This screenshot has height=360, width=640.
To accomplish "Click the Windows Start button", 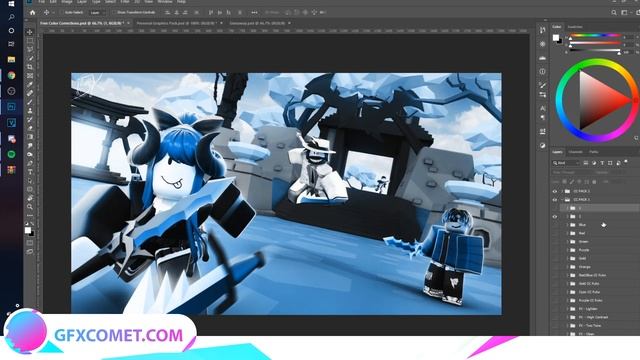I will click(11, 4).
